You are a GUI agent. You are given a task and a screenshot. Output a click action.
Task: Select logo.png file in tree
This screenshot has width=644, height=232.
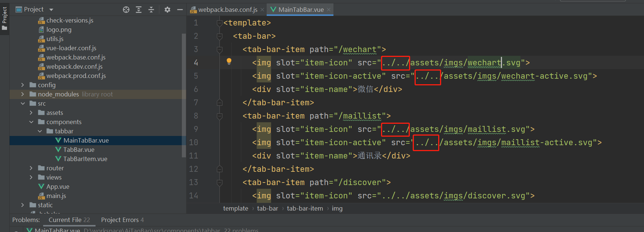tap(59, 30)
